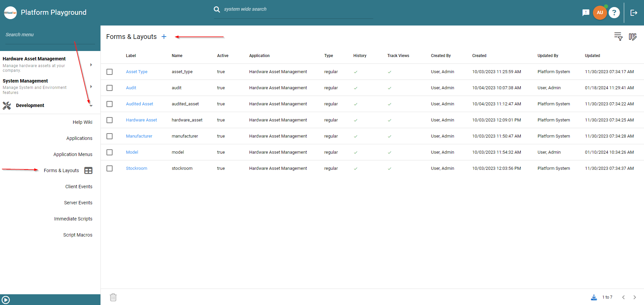
Task: Open the column chooser icon
Action: [633, 37]
